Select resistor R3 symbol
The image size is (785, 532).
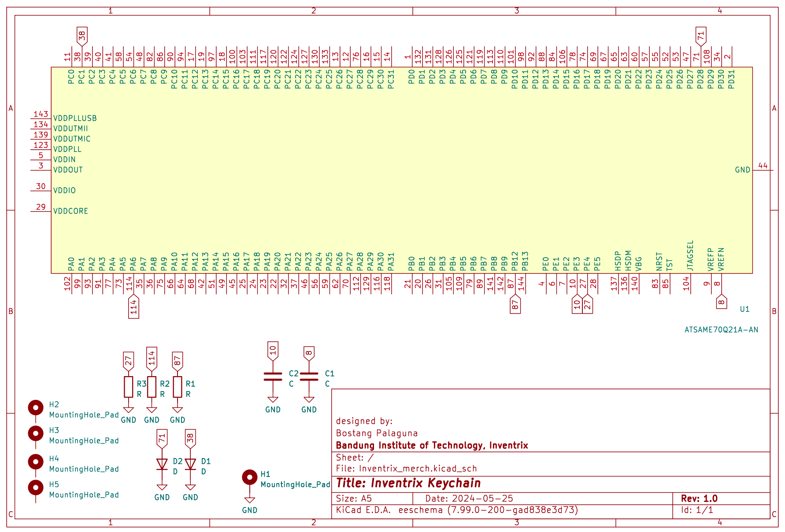[128, 387]
